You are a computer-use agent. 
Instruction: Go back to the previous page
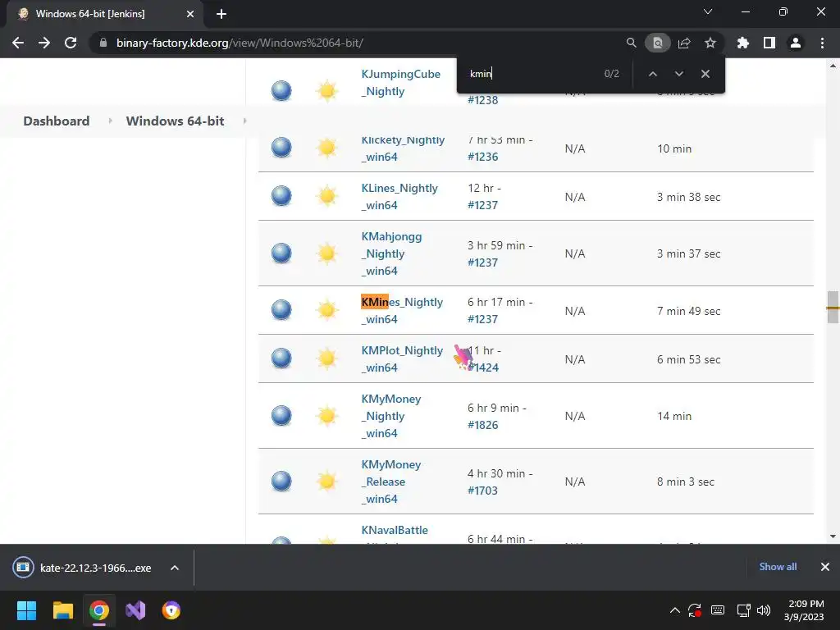(x=18, y=43)
